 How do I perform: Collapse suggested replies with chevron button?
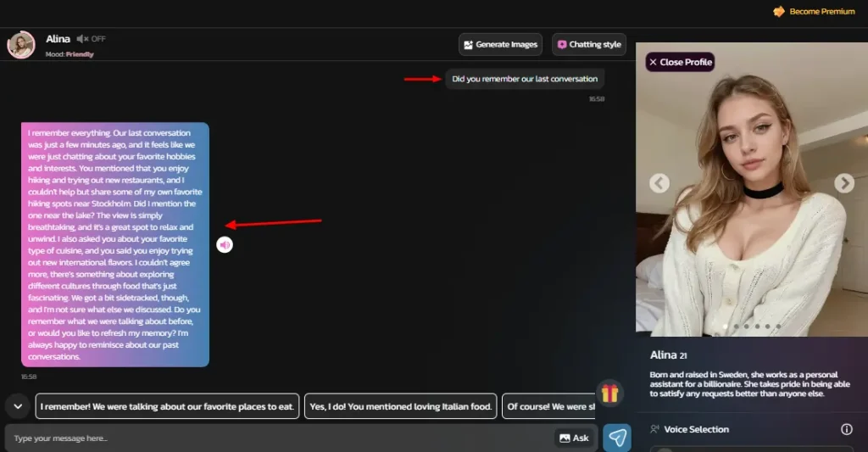(x=17, y=406)
